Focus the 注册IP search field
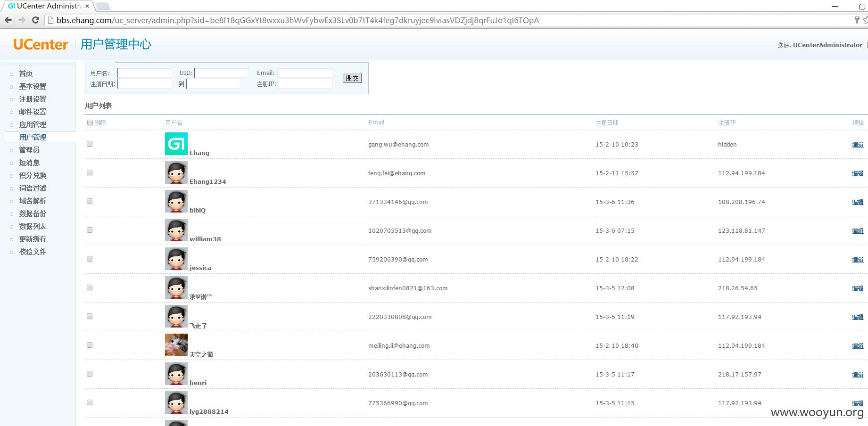 [x=305, y=84]
